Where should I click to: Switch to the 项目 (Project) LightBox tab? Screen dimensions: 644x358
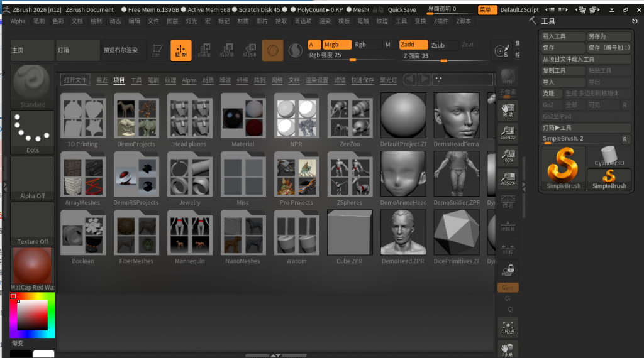tap(119, 80)
